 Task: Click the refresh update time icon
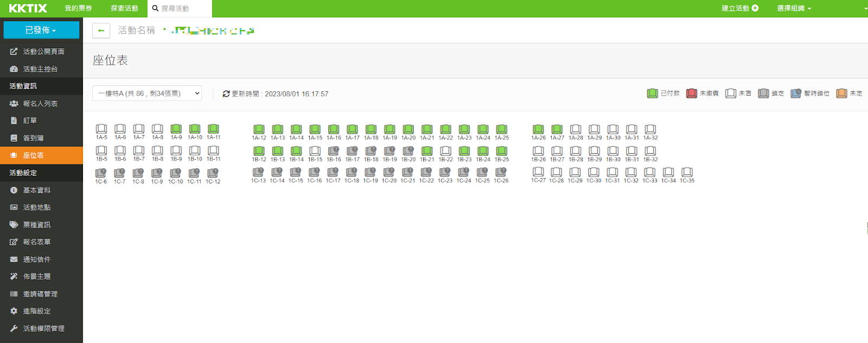226,94
